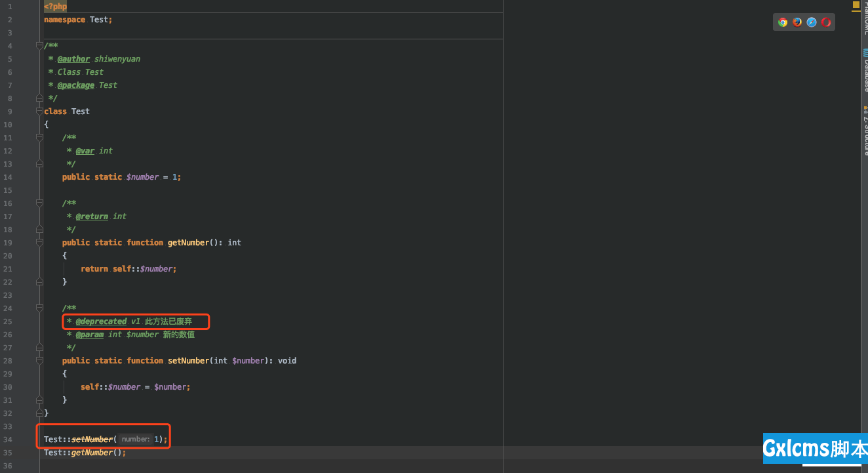Click fold end marker on line 27
868x473 pixels.
coord(39,348)
